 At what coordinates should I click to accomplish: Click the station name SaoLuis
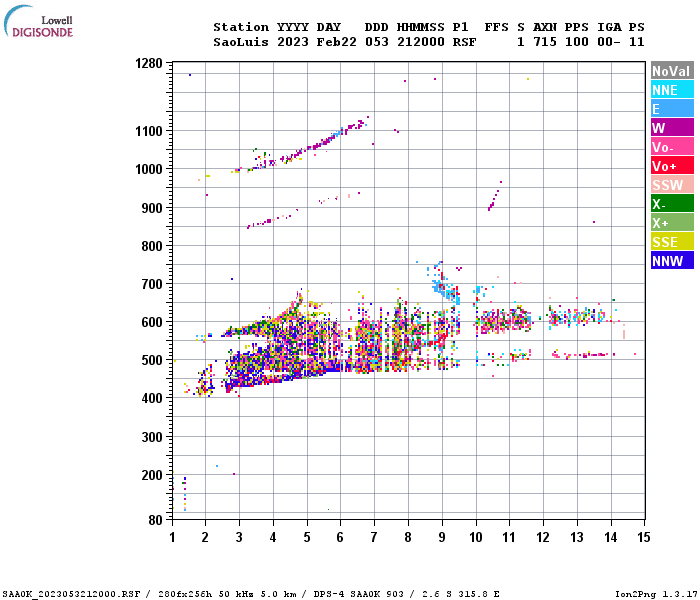click(x=241, y=42)
